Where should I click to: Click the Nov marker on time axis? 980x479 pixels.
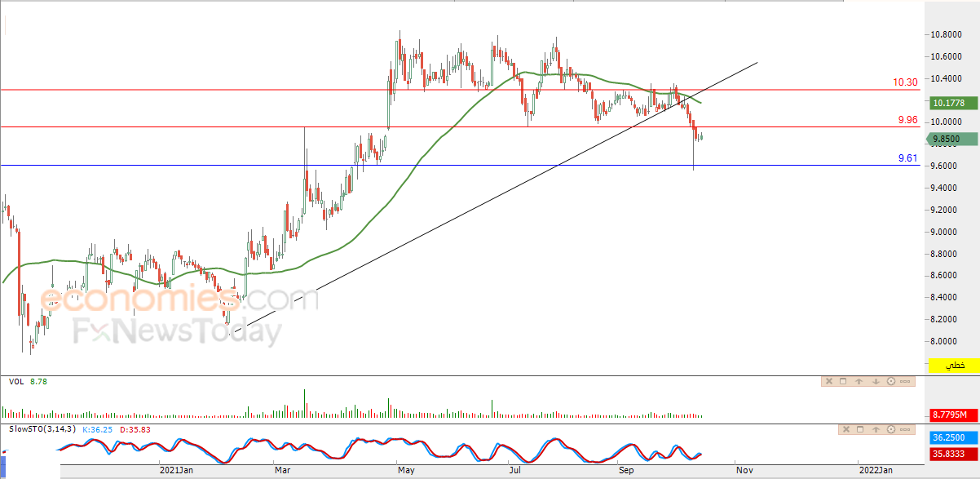[742, 470]
